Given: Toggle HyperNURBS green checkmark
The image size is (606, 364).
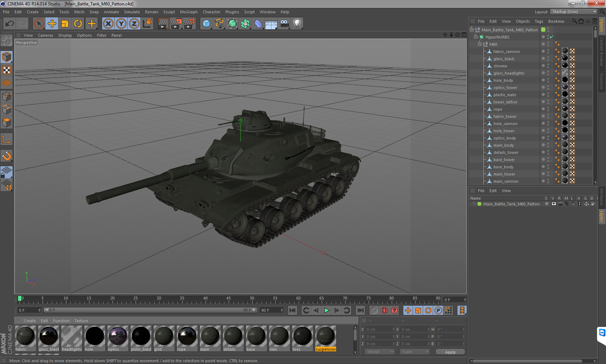Looking at the screenshot, I should [552, 37].
